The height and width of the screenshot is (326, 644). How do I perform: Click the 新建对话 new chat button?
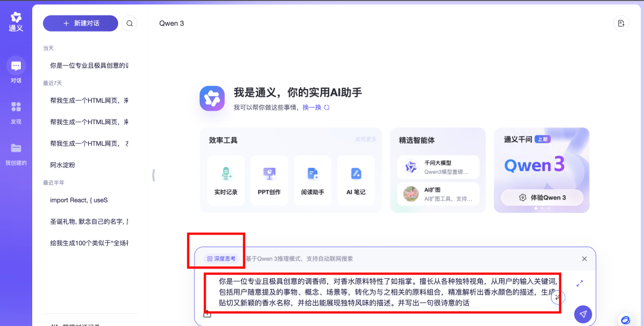[80, 23]
